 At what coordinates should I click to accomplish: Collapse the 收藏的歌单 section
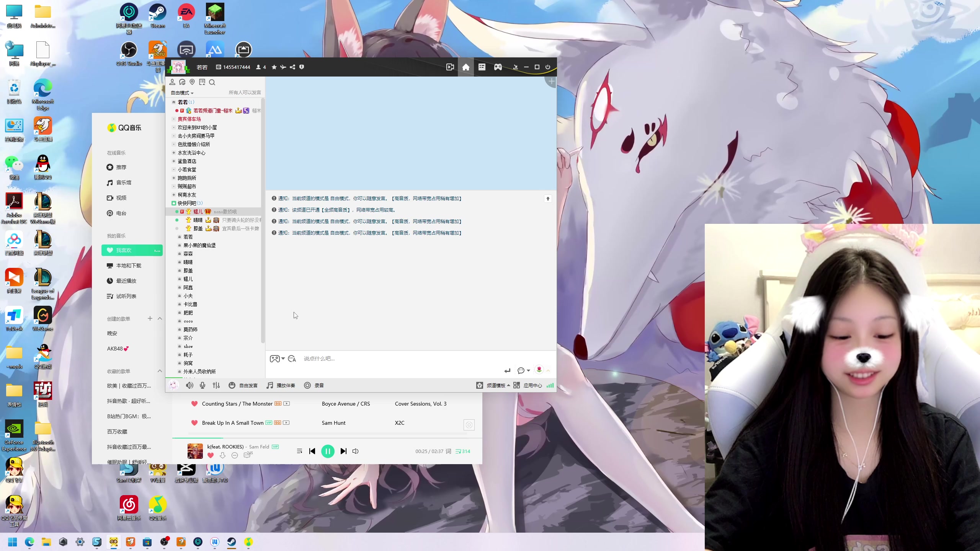[x=160, y=371]
